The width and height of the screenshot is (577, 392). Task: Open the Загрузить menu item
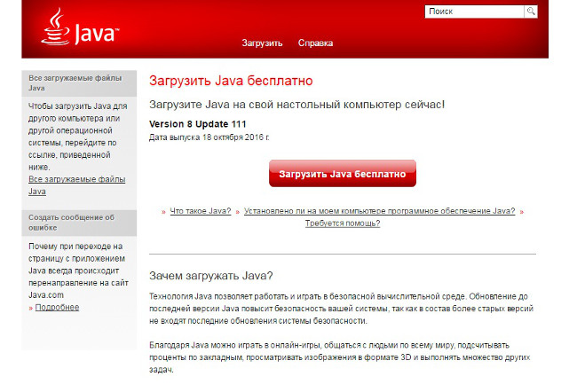[x=262, y=43]
